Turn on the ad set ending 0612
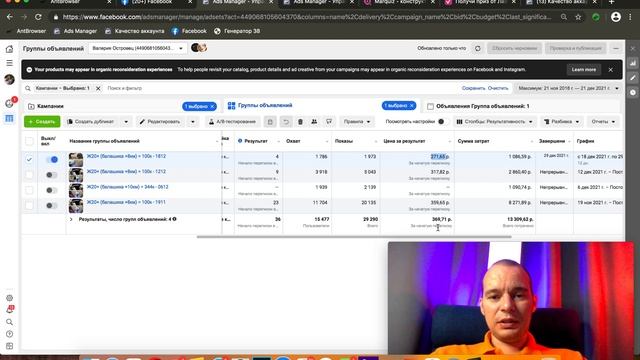Image resolution: width=640 pixels, height=360 pixels. 51,190
